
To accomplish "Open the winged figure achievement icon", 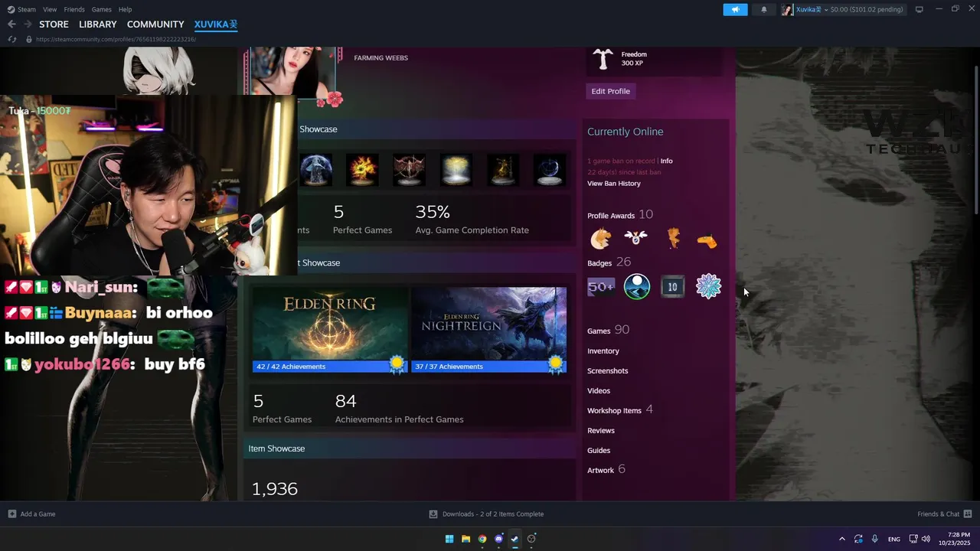I will (x=409, y=170).
